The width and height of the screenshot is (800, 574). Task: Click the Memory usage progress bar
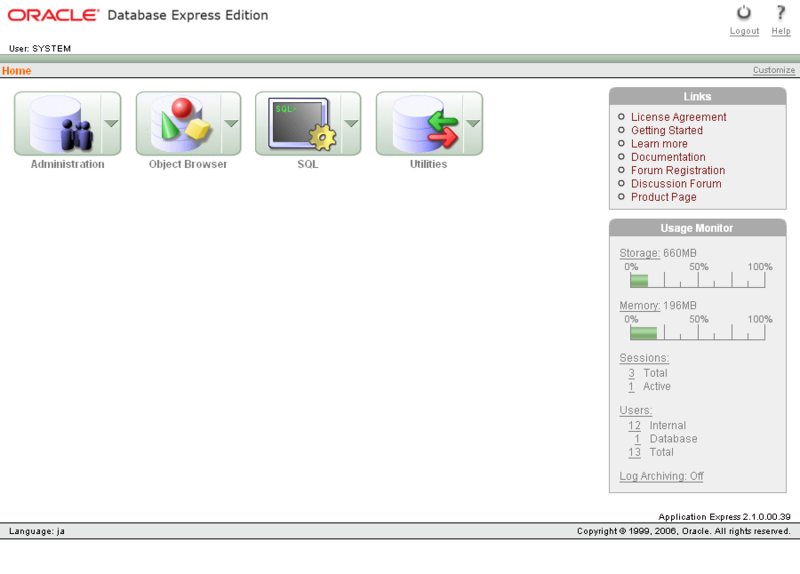click(x=697, y=333)
